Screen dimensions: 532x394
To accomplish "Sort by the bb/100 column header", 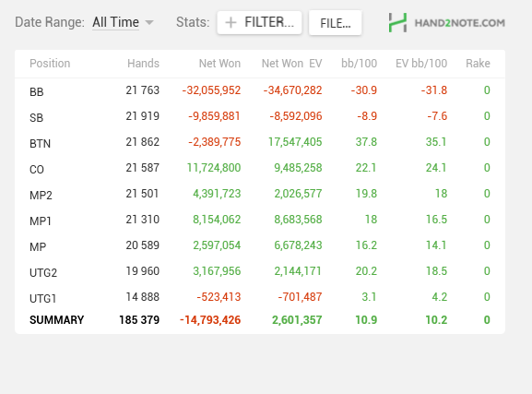I will point(359,64).
